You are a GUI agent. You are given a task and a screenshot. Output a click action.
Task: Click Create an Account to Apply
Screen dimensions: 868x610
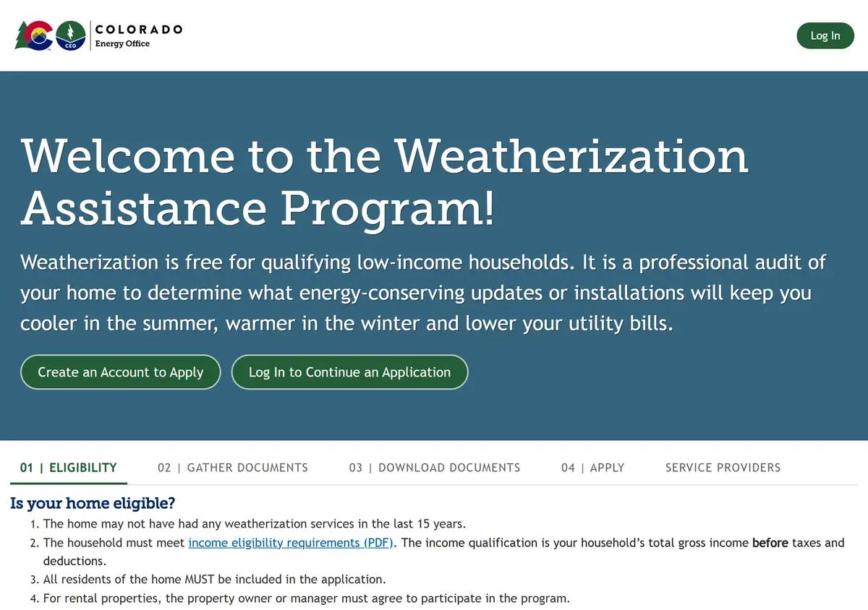click(120, 372)
